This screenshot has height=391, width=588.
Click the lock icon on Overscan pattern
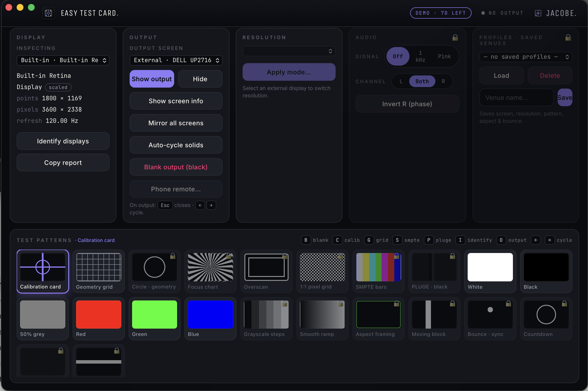[x=285, y=256]
